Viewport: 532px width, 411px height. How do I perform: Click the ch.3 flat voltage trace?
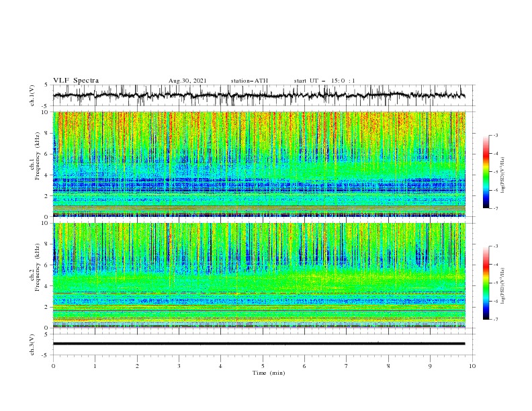tap(259, 344)
